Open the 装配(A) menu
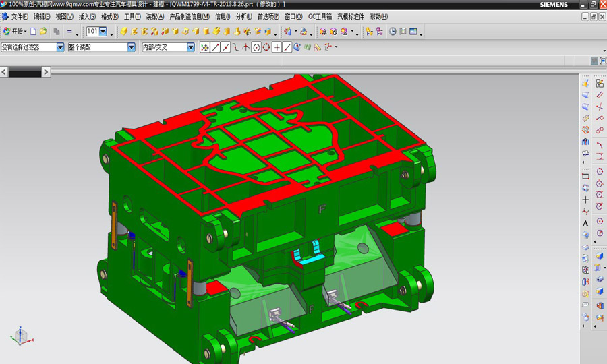Viewport: 607px width, 364px height. pyautogui.click(x=155, y=16)
